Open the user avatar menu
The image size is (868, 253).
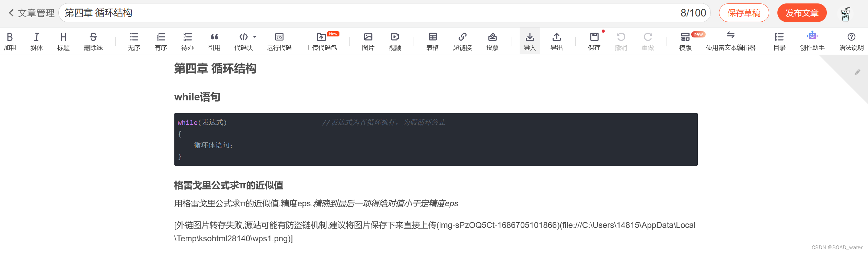[x=846, y=14]
